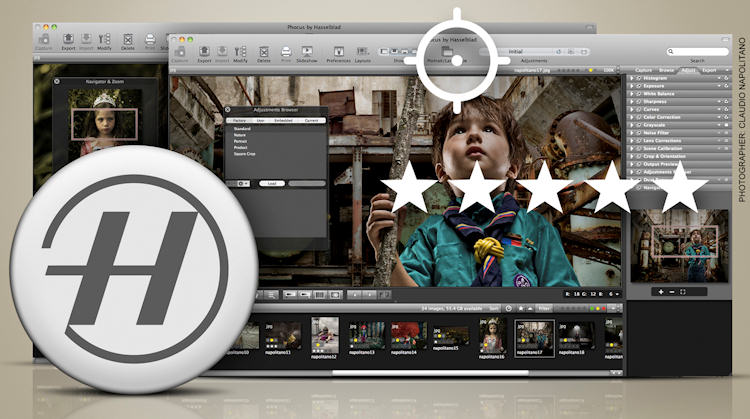750x419 pixels.
Task: Click first Show layout segment button
Action: pos(385,51)
